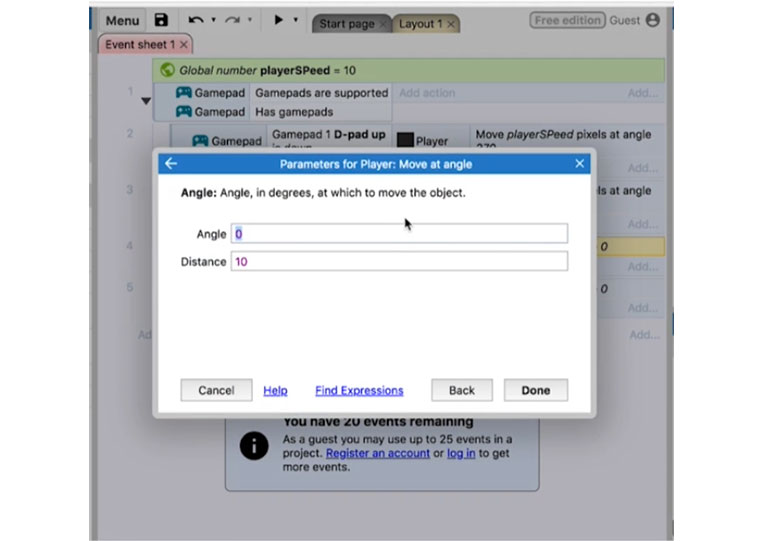The width and height of the screenshot is (763, 541).
Task: Click the info circle icon
Action: tap(254, 446)
